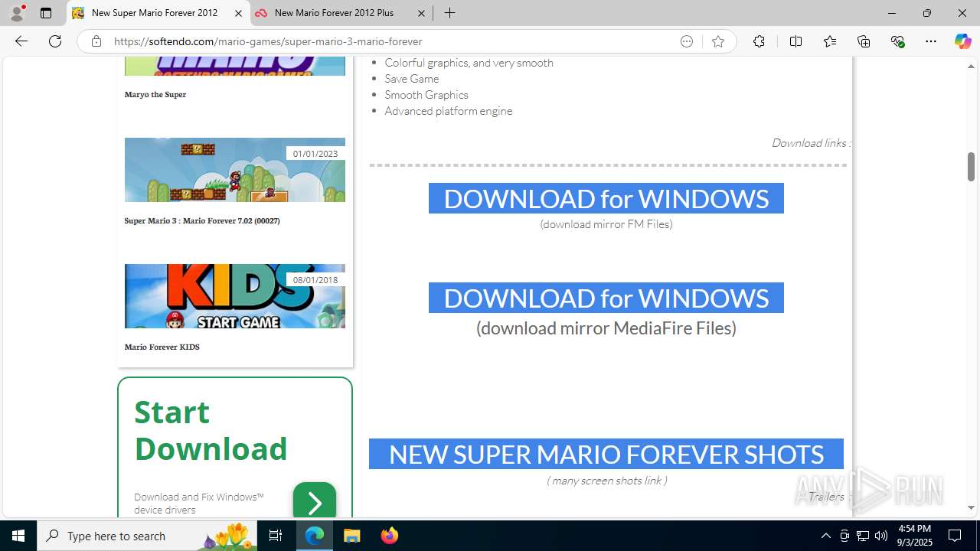Open Super Mario 3 : Mario Forever 7.02 title link
Viewport: 980px width, 551px height.
pos(202,220)
